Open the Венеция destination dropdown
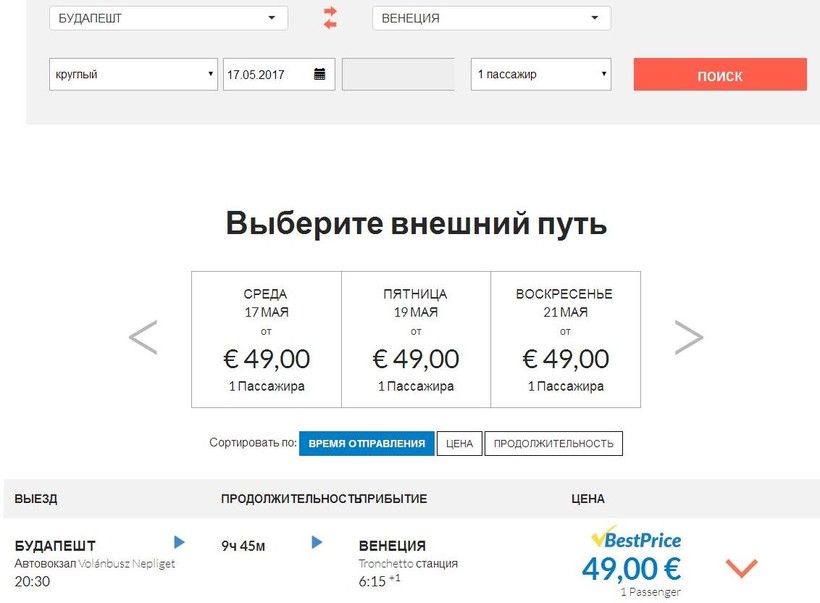The height and width of the screenshot is (603, 820). [491, 18]
